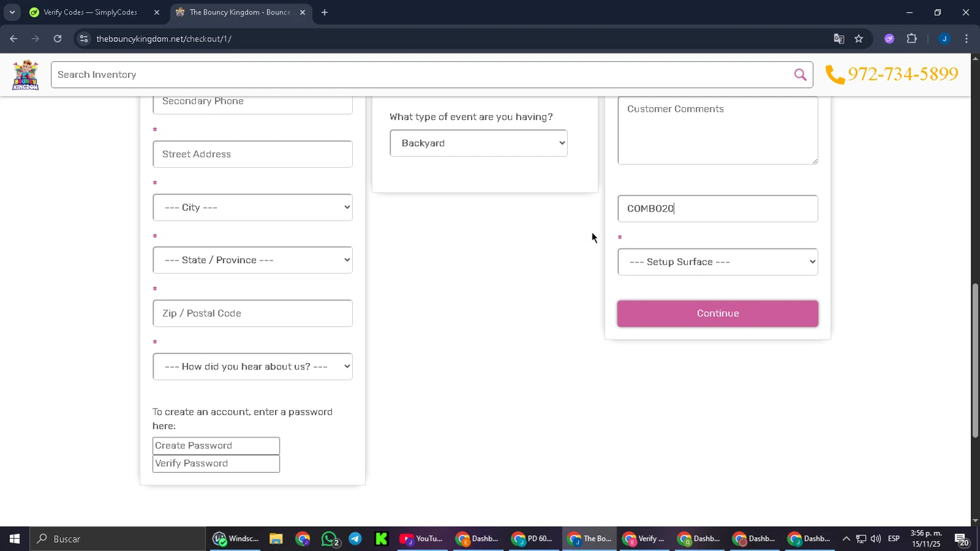This screenshot has height=551, width=980.
Task: Go forward in browser history
Action: [35, 39]
